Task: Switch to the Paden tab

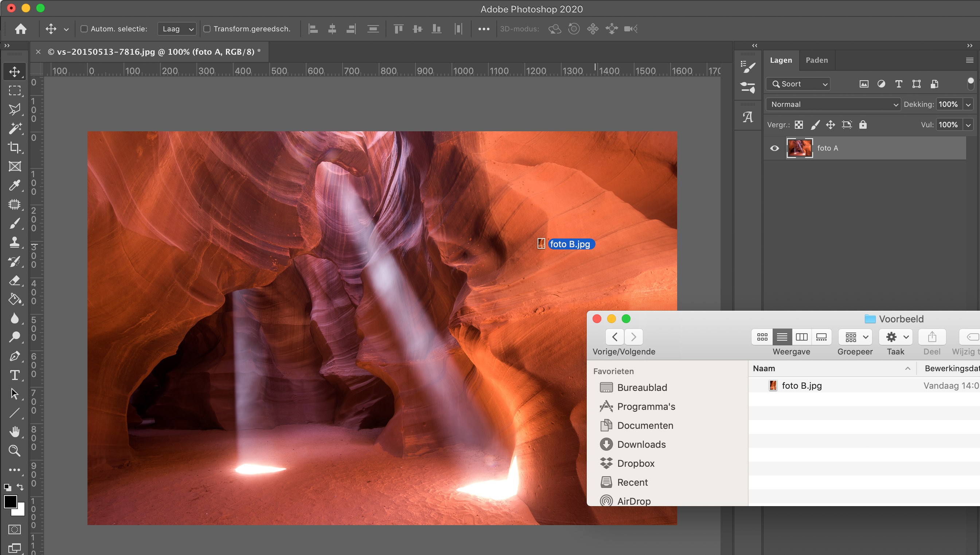Action: click(817, 60)
